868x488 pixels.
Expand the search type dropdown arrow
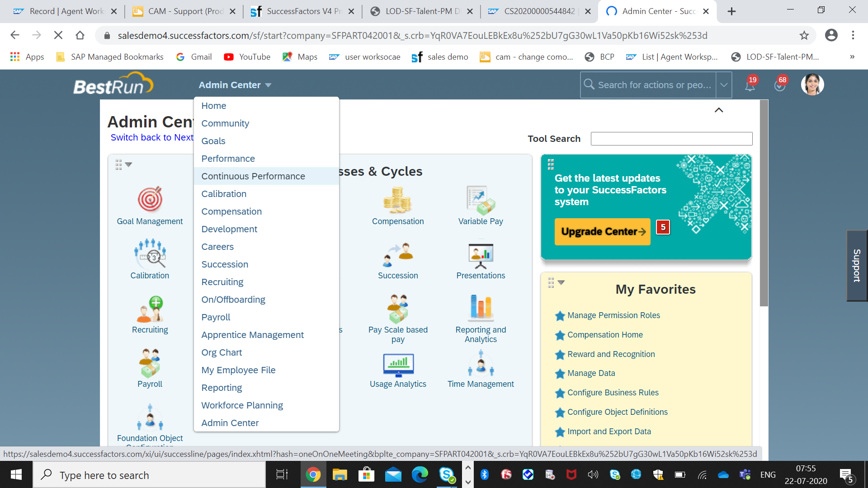pyautogui.click(x=724, y=85)
